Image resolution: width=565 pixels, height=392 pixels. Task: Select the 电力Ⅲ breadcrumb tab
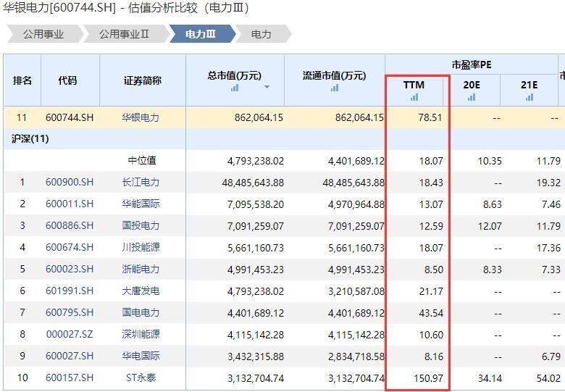tap(201, 34)
